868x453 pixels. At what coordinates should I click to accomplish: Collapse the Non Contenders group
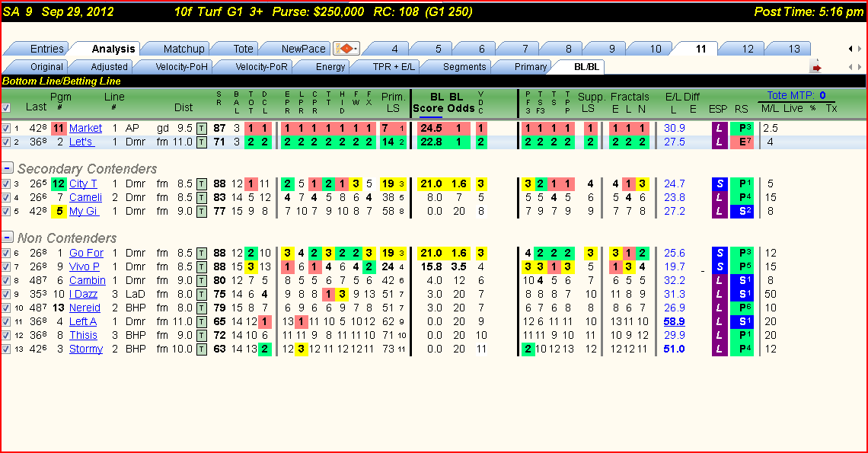7,237
